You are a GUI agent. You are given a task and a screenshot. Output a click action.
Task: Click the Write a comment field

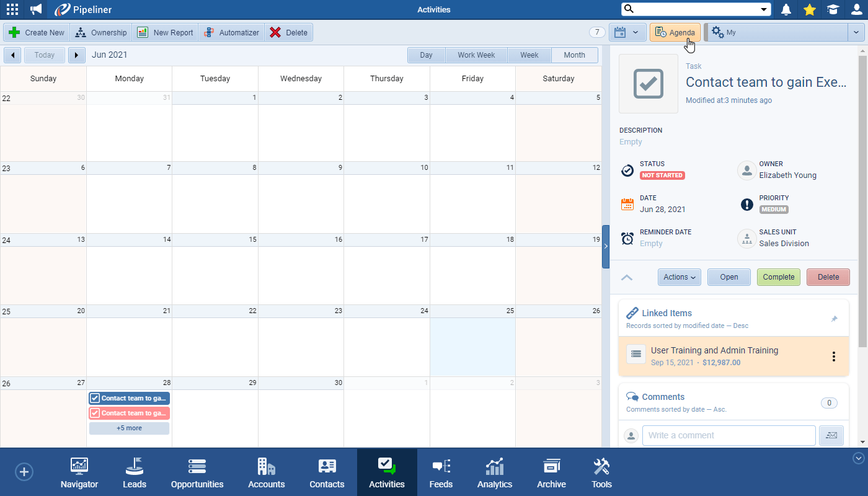pyautogui.click(x=728, y=435)
